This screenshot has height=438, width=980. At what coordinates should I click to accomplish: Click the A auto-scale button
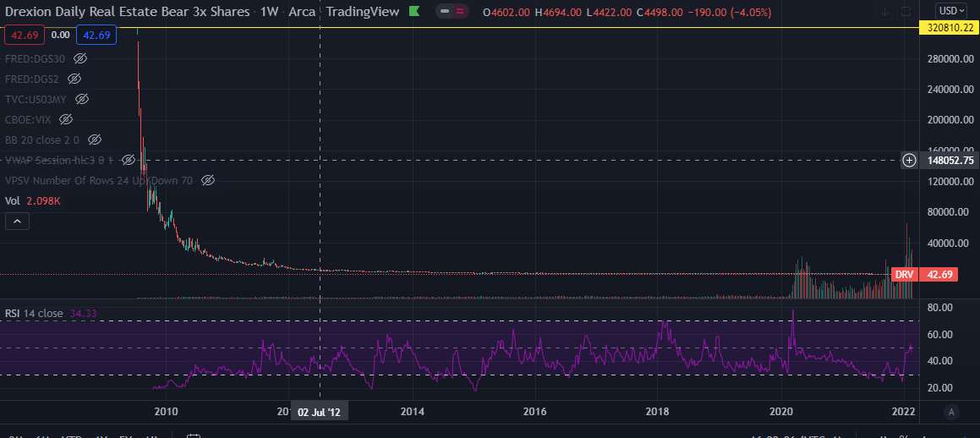coord(951,412)
